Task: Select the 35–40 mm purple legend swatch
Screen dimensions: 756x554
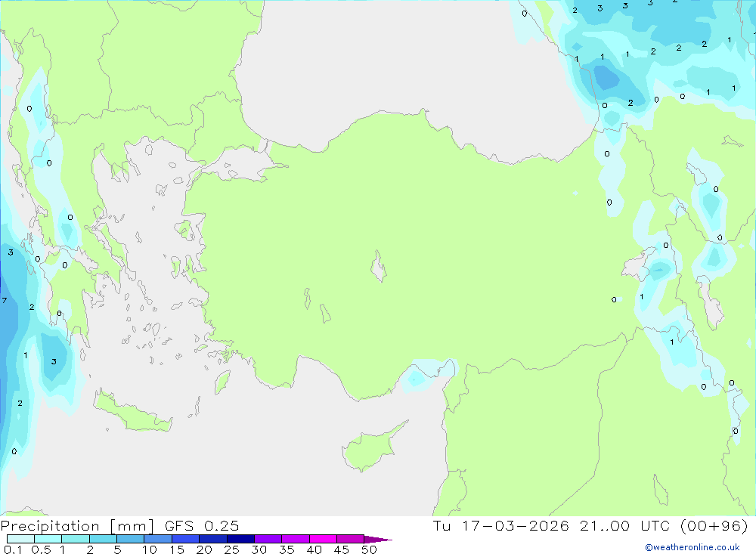Action: (x=295, y=539)
